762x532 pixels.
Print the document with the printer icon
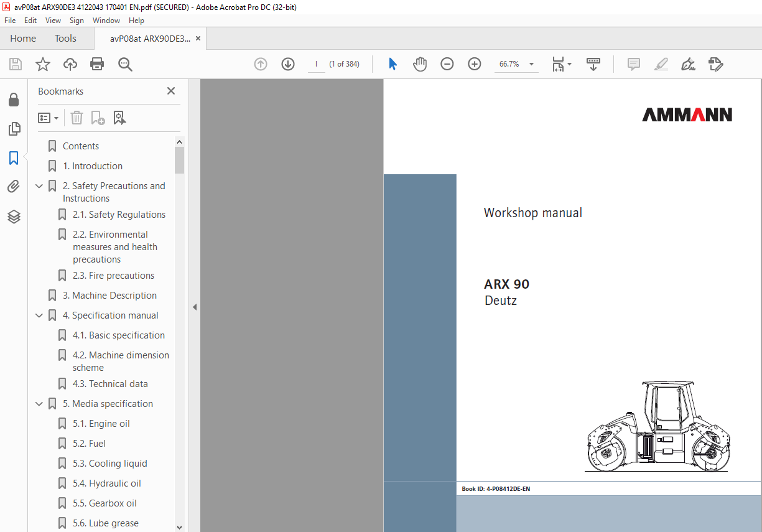pyautogui.click(x=97, y=64)
